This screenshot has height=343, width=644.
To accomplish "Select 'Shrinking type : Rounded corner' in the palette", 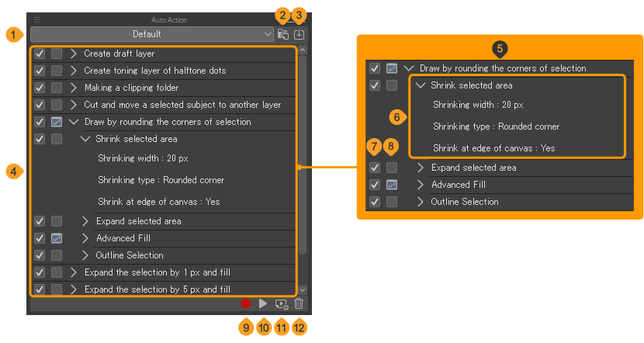I will click(x=161, y=180).
